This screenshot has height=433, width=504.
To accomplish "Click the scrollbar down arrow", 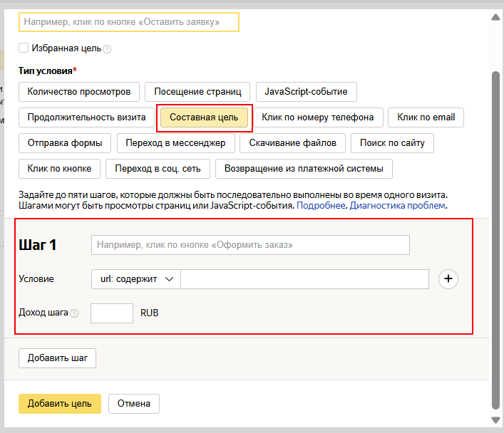I will point(495,420).
